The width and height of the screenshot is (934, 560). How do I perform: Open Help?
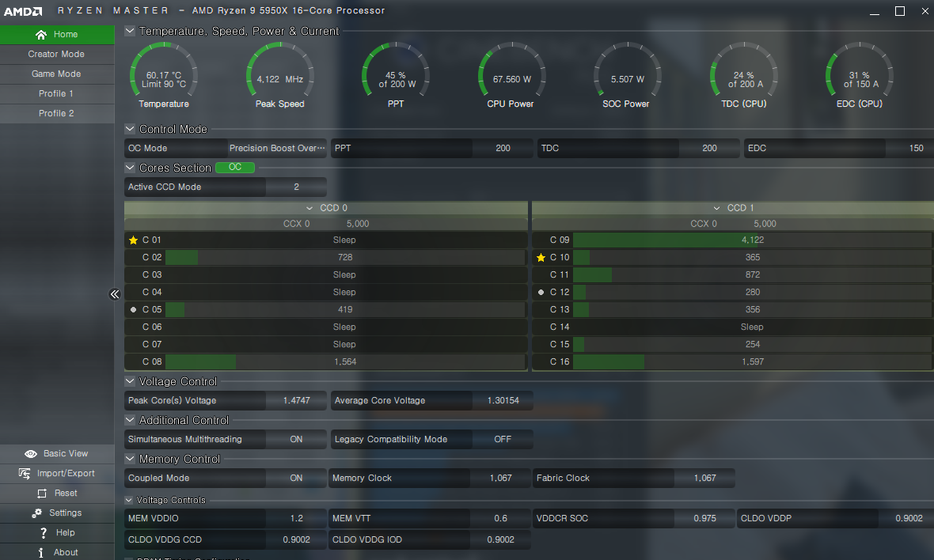(57, 532)
